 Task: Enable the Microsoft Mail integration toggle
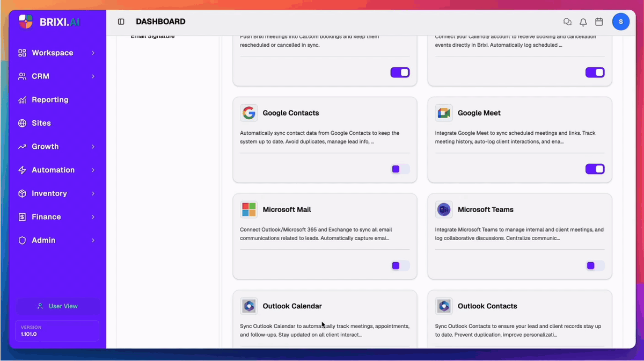(x=400, y=266)
